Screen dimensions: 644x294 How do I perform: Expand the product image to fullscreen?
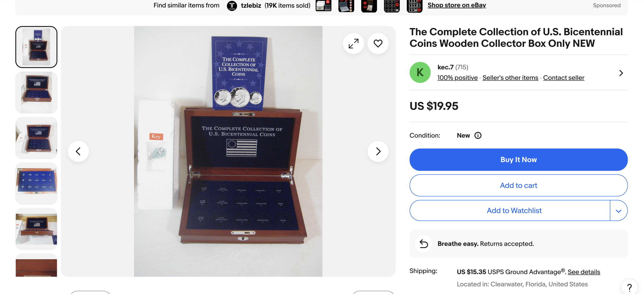click(x=353, y=44)
